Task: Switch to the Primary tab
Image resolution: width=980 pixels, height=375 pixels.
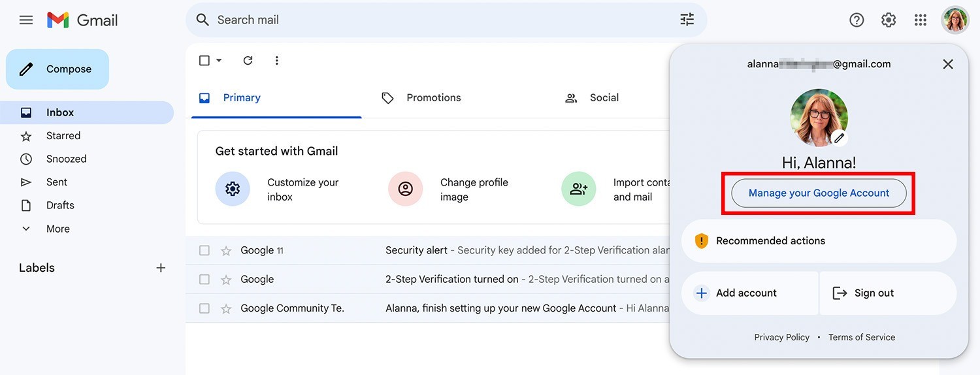Action: click(x=276, y=98)
